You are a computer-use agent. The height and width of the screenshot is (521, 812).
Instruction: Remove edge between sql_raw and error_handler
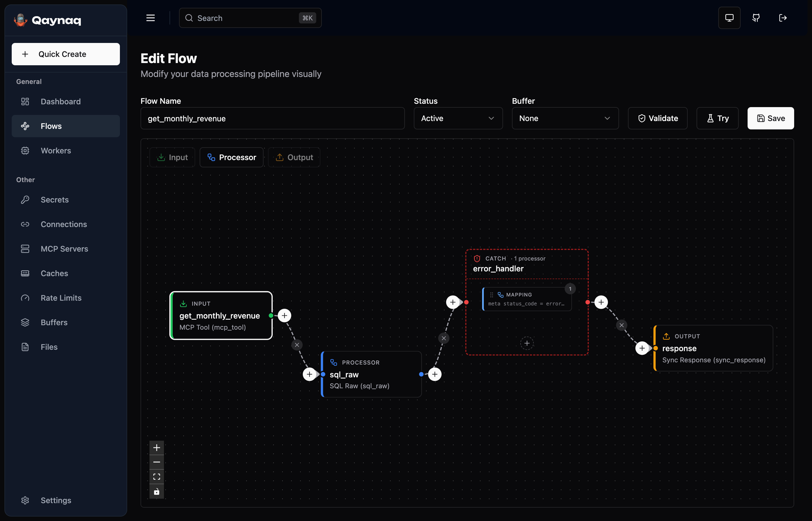[x=444, y=338]
